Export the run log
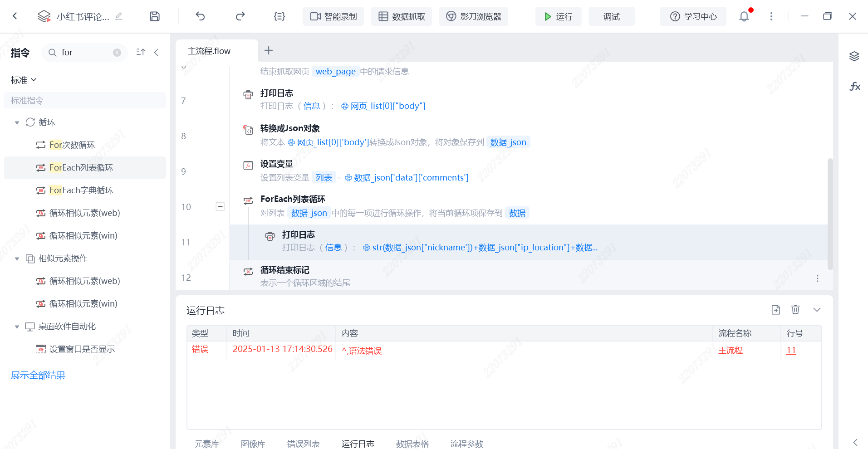Image resolution: width=868 pixels, height=449 pixels. point(776,310)
